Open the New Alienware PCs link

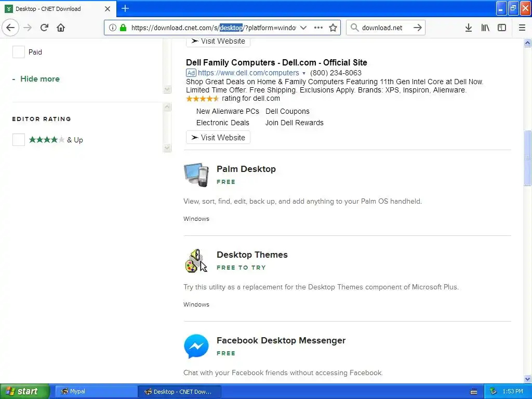228,111
